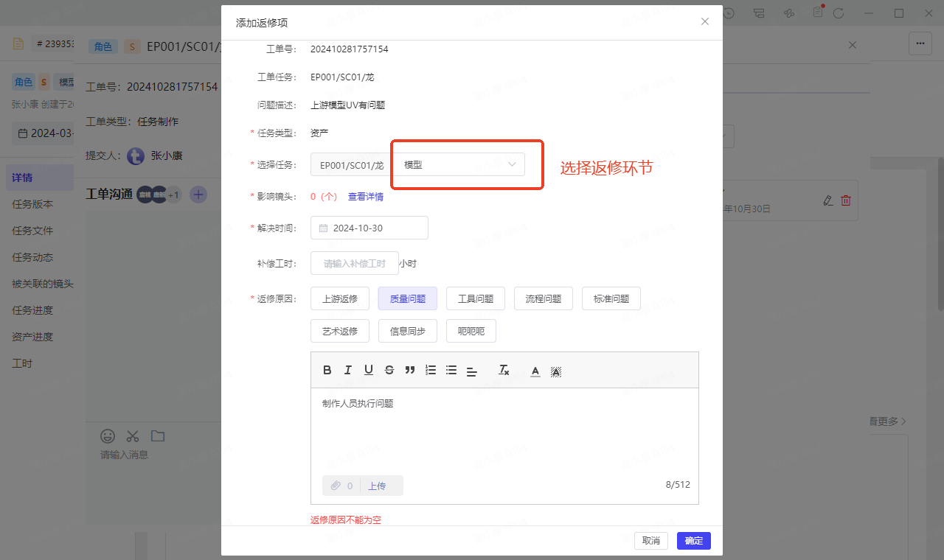944x560 pixels.
Task: Select 上游返修 as the rework reason
Action: point(340,298)
